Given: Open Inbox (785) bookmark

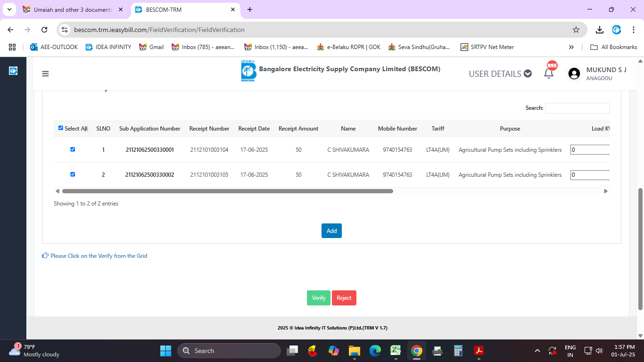Looking at the screenshot, I should 203,47.
